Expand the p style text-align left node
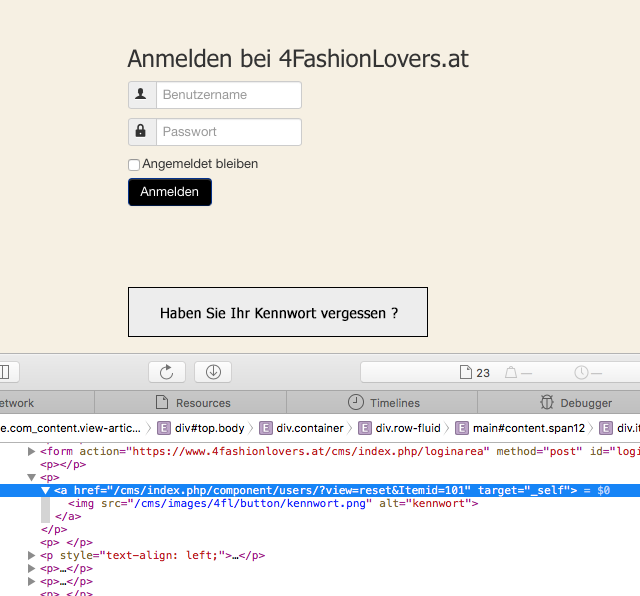Viewport: 640px width, 596px height. pyautogui.click(x=31, y=555)
